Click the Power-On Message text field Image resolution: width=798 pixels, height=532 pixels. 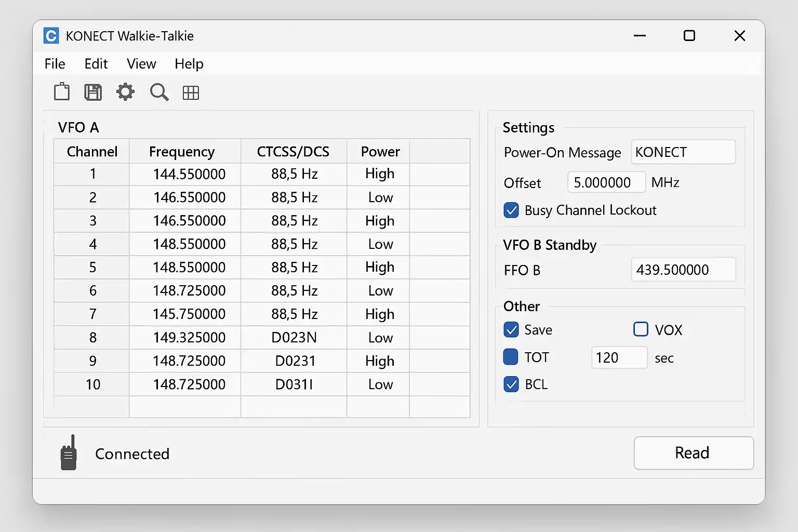pyautogui.click(x=683, y=152)
